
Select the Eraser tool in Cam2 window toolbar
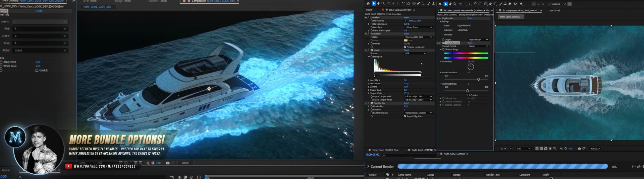[509, 4]
